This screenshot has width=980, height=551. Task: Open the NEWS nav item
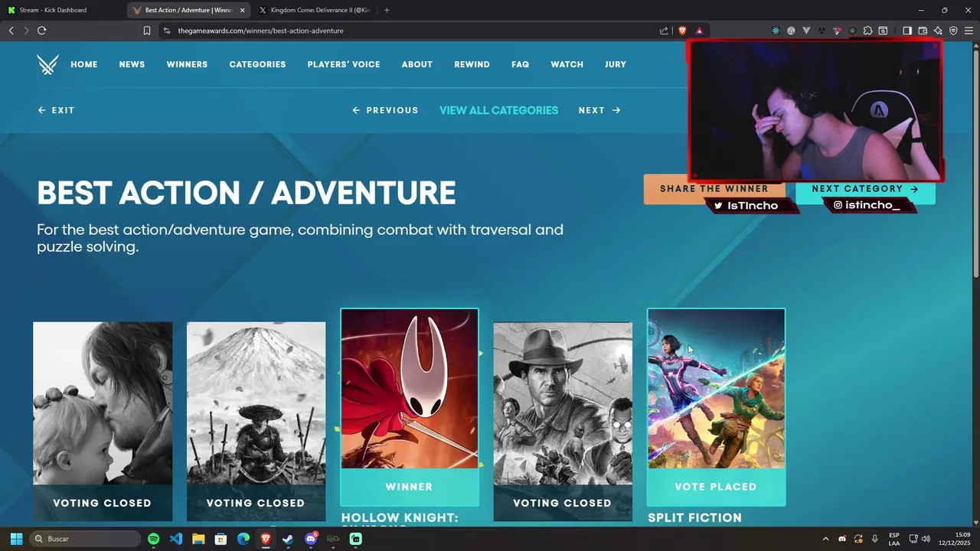[x=132, y=64]
